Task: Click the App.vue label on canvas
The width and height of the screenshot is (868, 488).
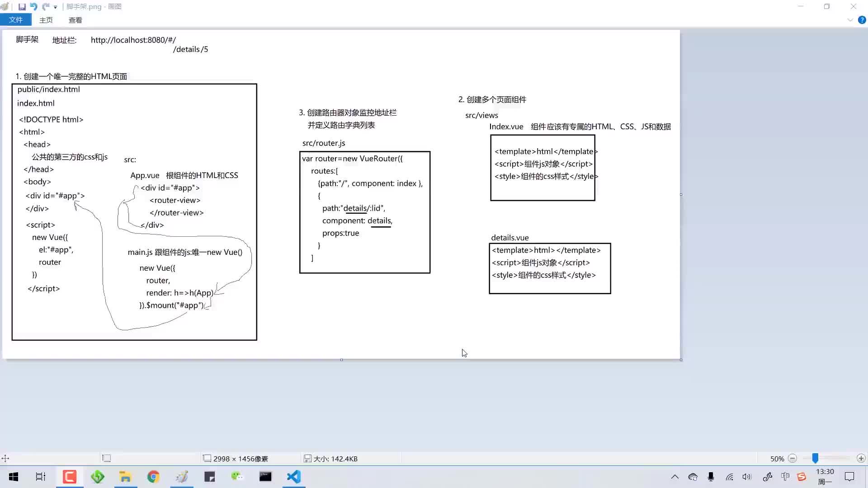Action: [x=145, y=175]
